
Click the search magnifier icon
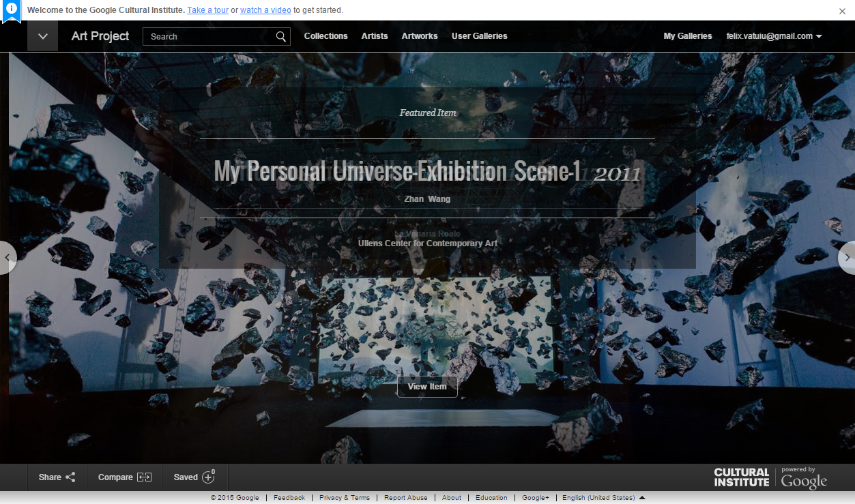pyautogui.click(x=281, y=37)
